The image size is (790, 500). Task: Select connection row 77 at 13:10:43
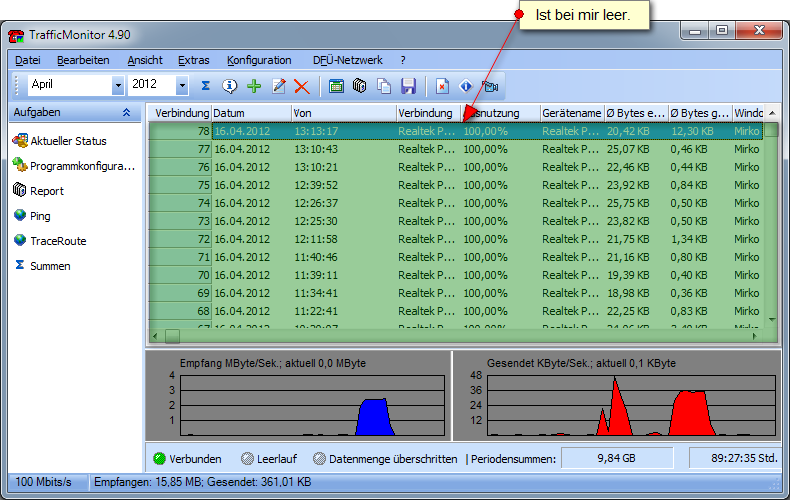click(456, 149)
